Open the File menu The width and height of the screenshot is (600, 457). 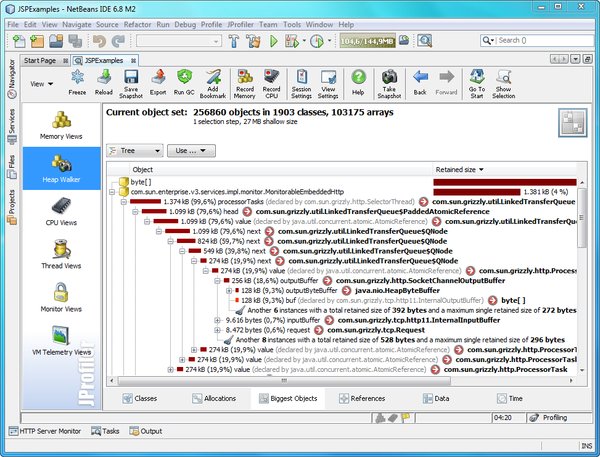click(x=13, y=24)
